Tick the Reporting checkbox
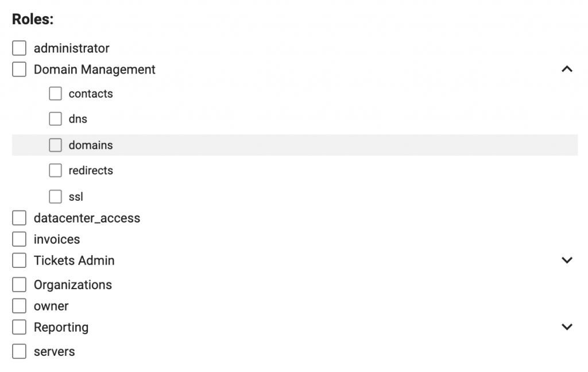This screenshot has width=588, height=372. click(19, 327)
